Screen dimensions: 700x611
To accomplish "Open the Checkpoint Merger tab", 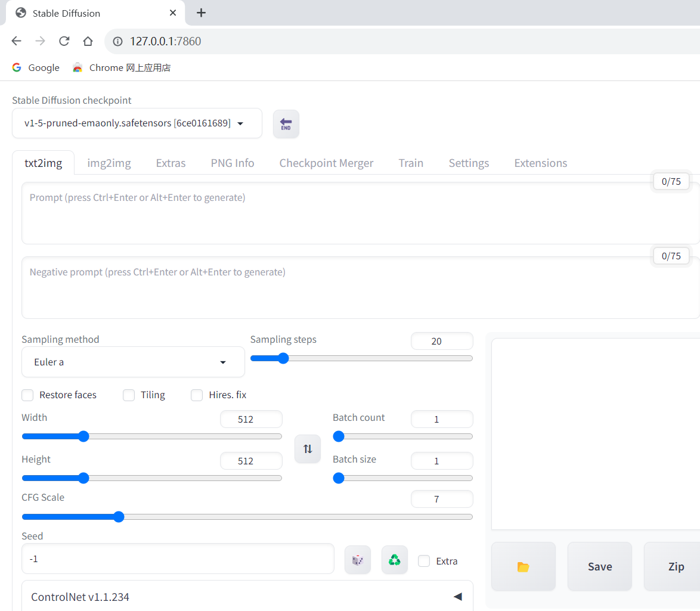I will pyautogui.click(x=326, y=163).
